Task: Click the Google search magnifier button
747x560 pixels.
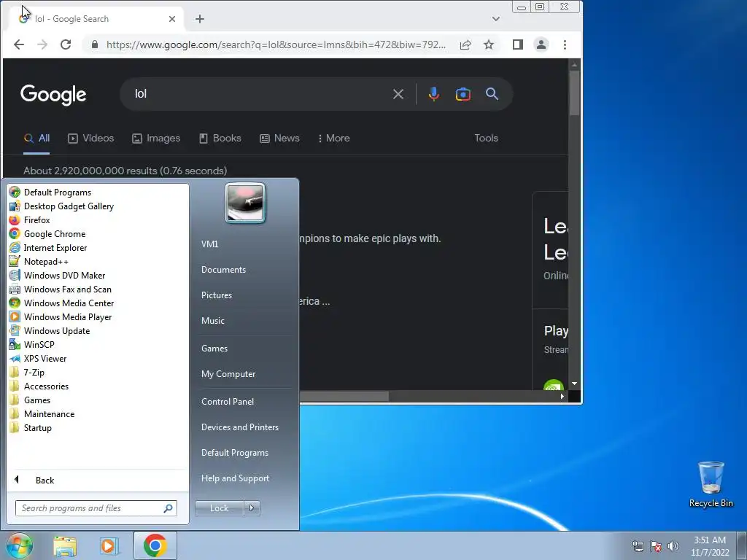Action: tap(492, 94)
